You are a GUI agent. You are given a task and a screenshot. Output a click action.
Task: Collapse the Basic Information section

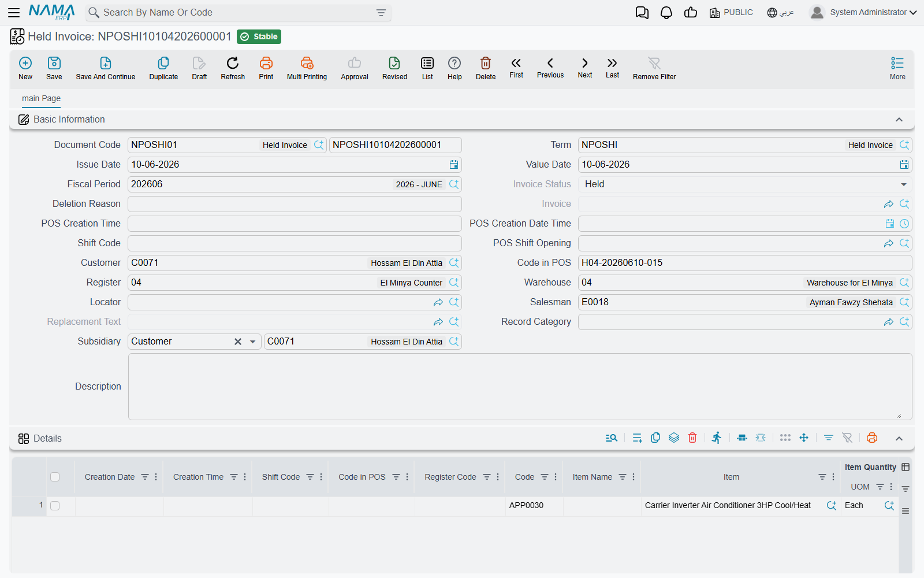pos(899,120)
